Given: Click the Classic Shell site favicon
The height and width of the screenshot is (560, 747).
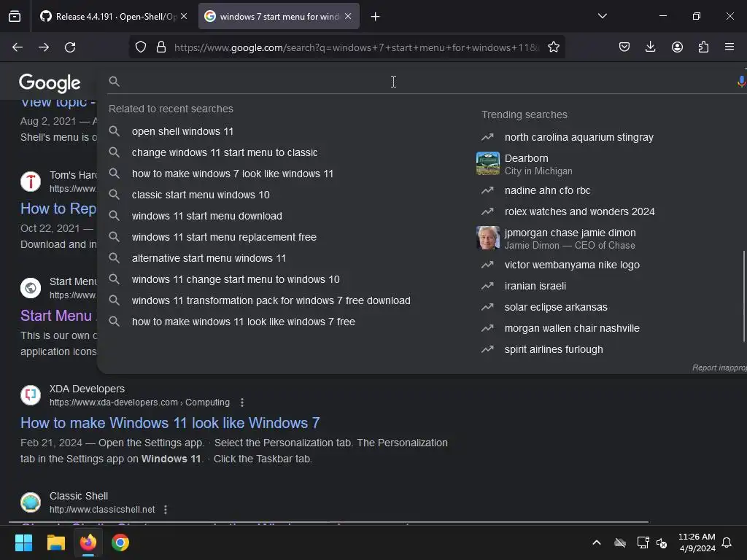Looking at the screenshot, I should click(31, 502).
